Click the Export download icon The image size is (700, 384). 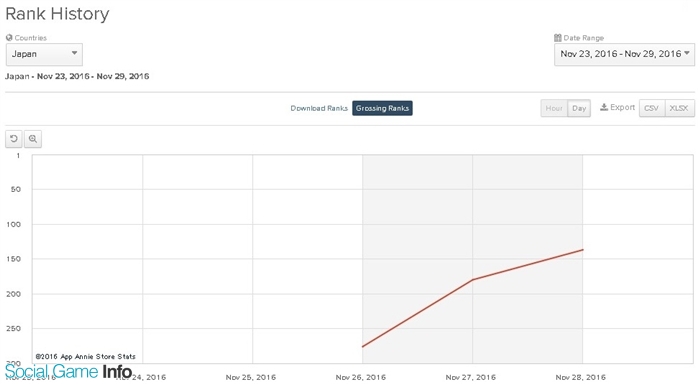(x=604, y=107)
